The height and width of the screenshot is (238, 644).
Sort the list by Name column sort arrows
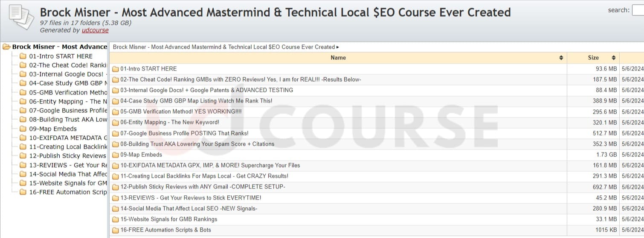(x=561, y=58)
